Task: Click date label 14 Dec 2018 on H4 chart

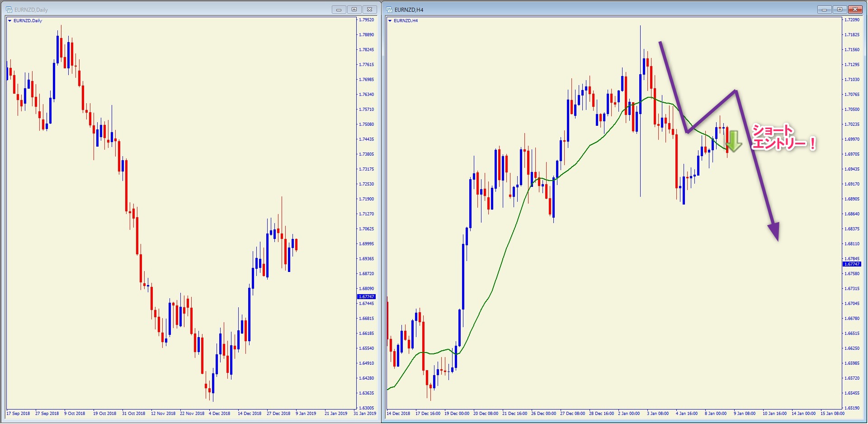Action: coord(398,414)
